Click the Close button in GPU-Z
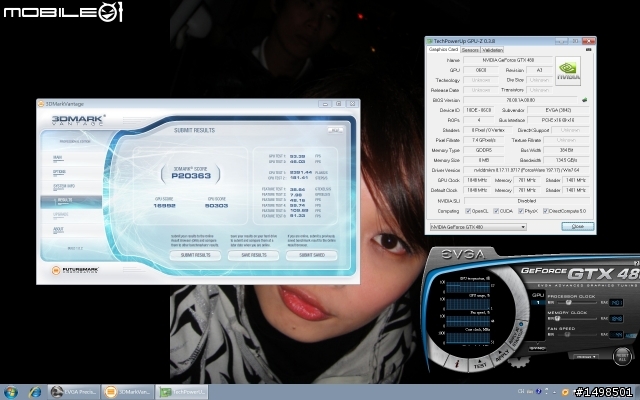Screen dimensions: 640x400 click(578, 227)
